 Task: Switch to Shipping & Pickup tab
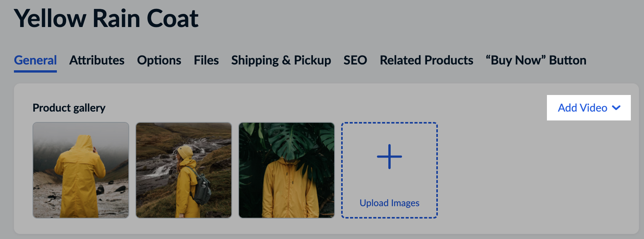pyautogui.click(x=280, y=60)
